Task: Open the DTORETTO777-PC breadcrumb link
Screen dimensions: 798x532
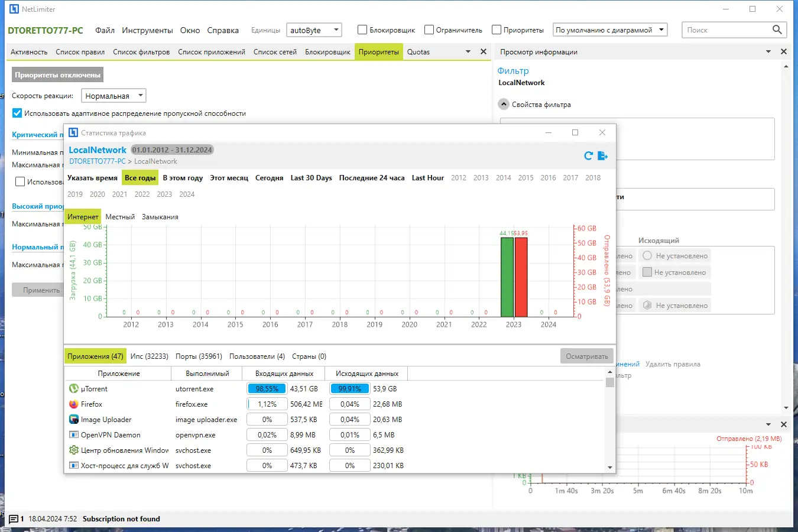Action: (x=98, y=161)
